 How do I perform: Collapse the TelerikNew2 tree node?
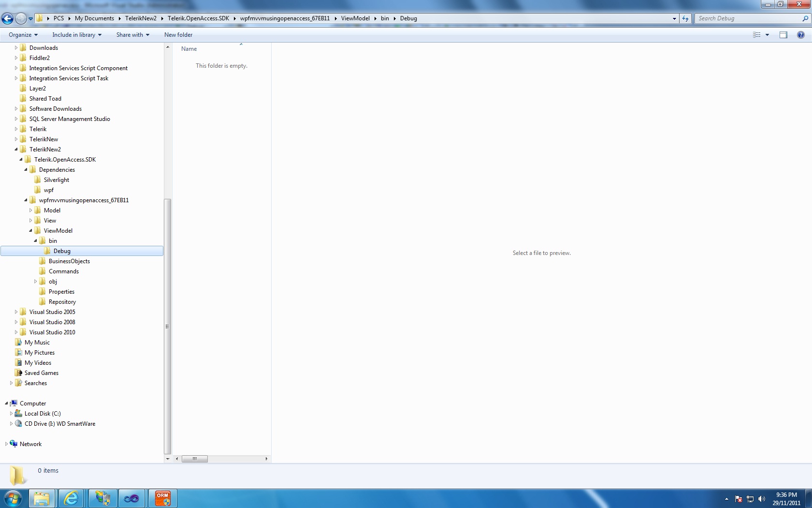(x=16, y=149)
